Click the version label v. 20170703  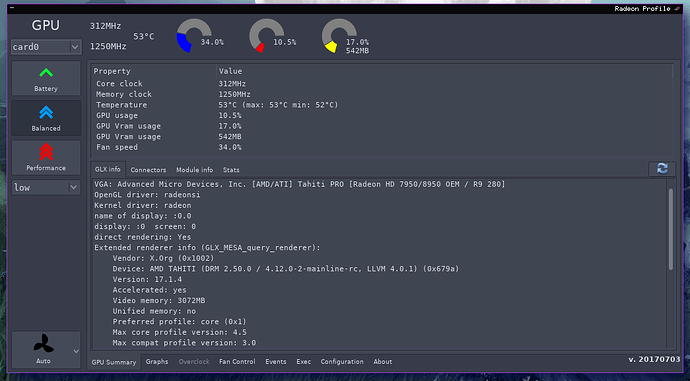(x=654, y=359)
